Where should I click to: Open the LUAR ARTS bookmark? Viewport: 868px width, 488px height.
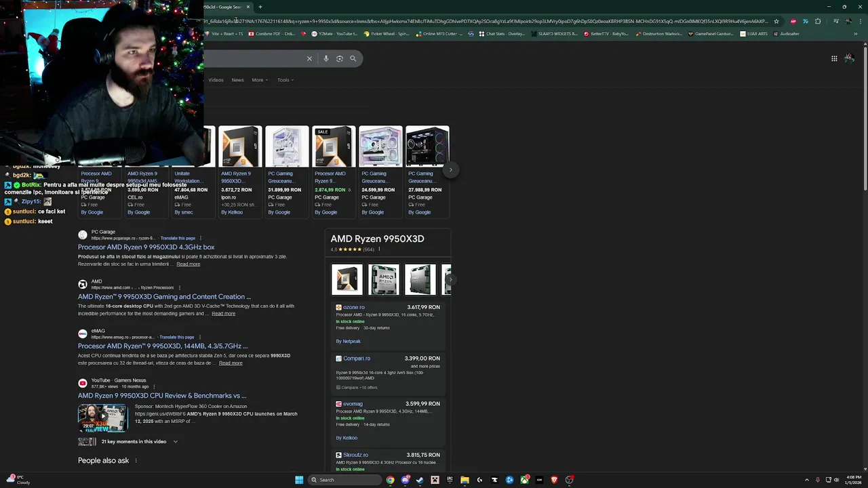point(753,33)
